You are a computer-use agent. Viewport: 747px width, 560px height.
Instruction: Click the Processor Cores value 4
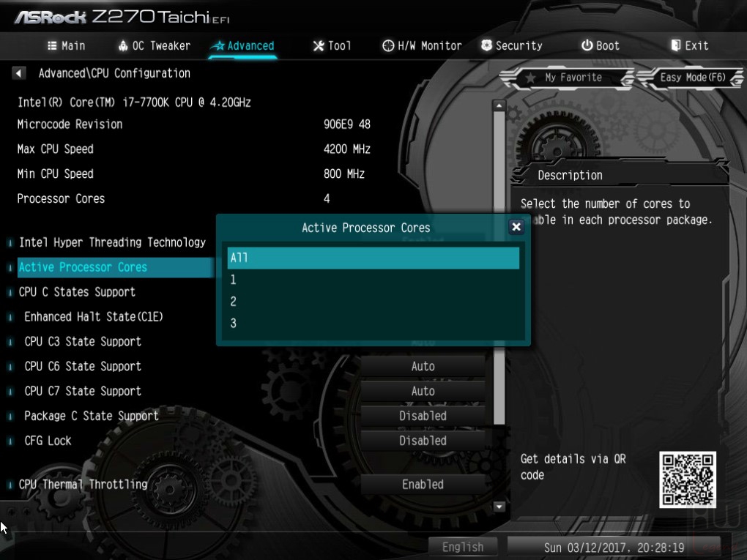[327, 198]
